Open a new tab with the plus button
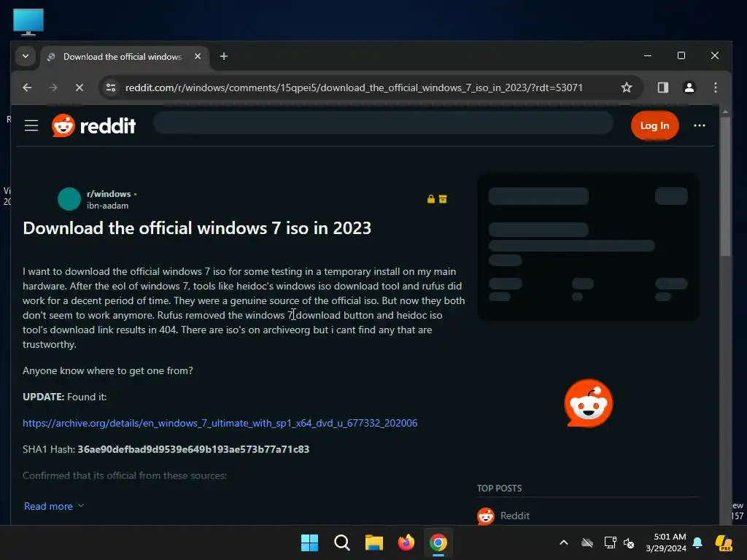Image resolution: width=747 pixels, height=560 pixels. click(x=223, y=56)
